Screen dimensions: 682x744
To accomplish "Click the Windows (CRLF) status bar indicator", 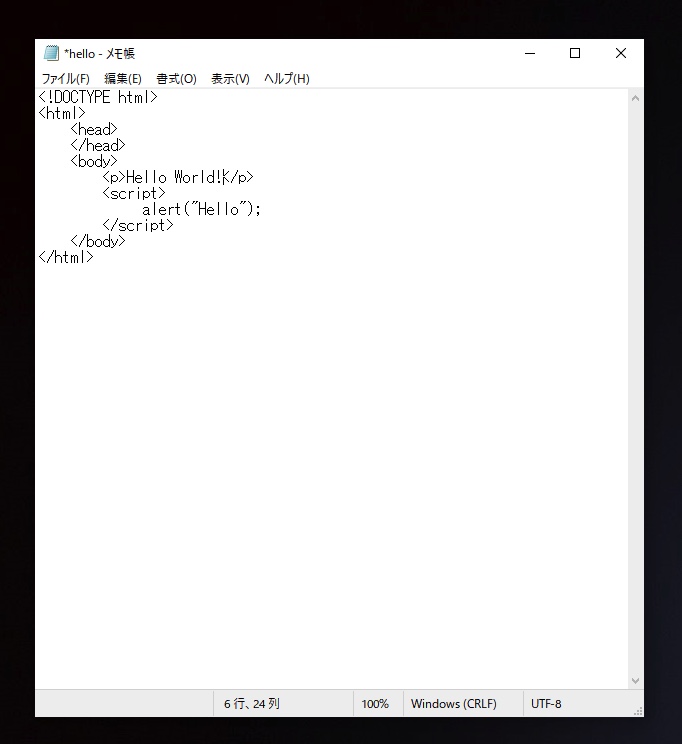I will tap(453, 704).
